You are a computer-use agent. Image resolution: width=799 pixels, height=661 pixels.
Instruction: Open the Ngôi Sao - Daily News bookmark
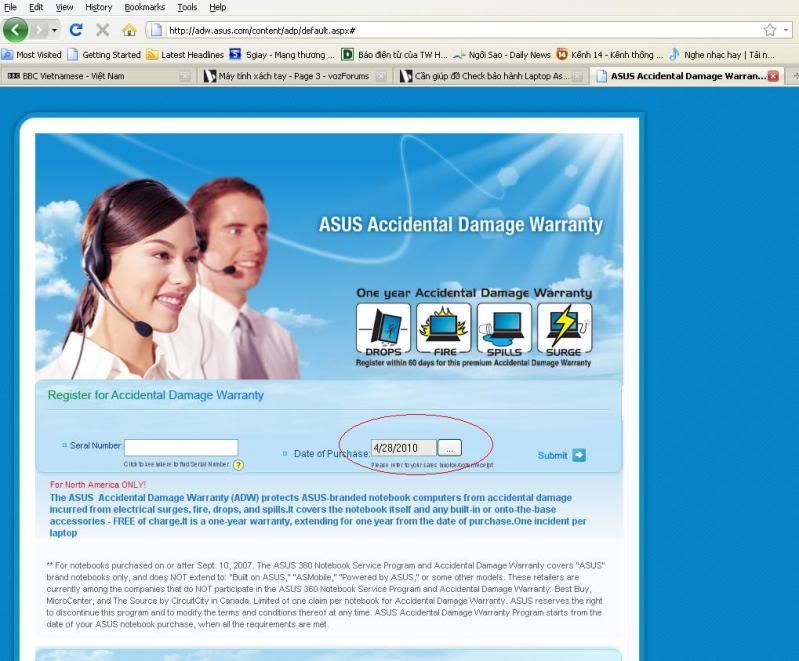pyautogui.click(x=502, y=55)
